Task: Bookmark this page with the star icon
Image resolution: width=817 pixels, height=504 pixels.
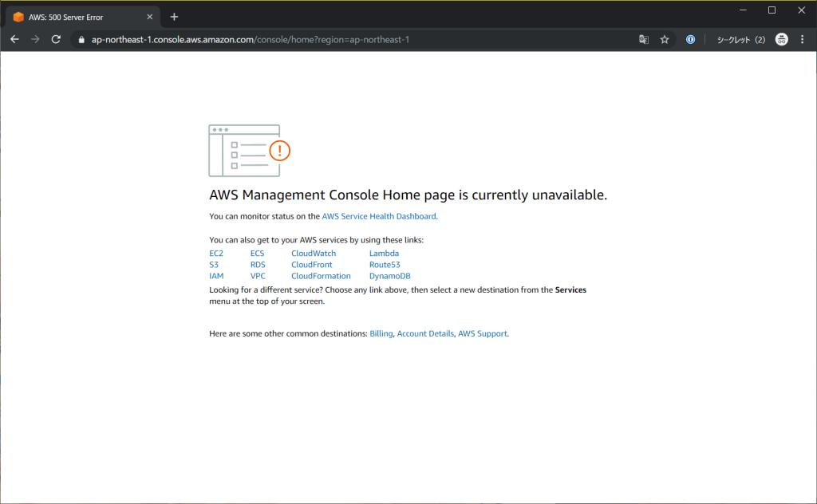Action: 665,40
